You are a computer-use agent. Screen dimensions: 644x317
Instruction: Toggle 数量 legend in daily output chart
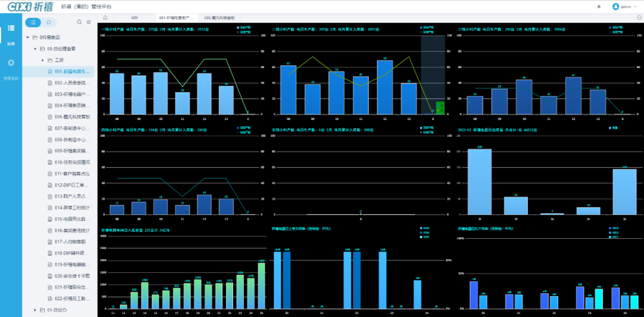point(614,128)
